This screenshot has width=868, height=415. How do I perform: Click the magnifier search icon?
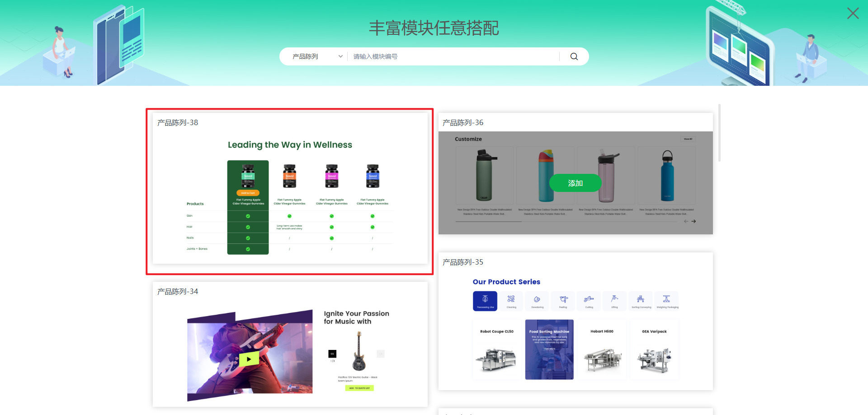point(574,56)
